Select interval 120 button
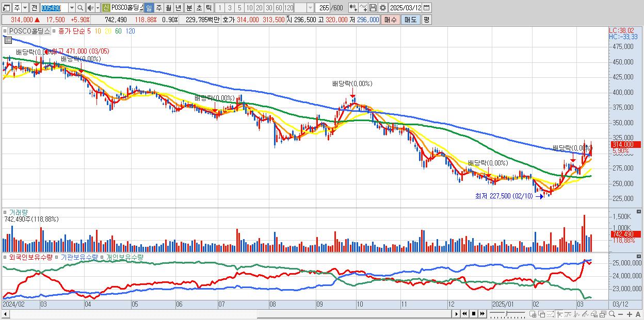The height and width of the screenshot is (320, 644). click(289, 8)
